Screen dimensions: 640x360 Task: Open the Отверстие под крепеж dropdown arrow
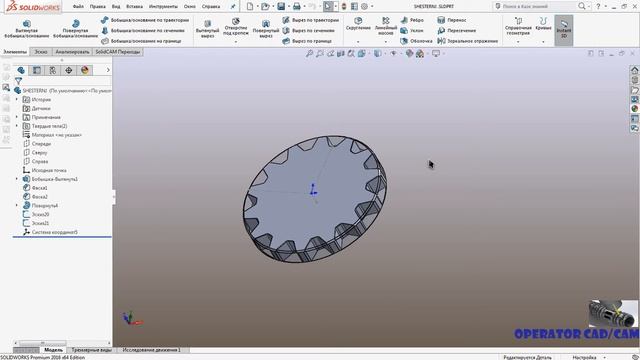coord(236,42)
